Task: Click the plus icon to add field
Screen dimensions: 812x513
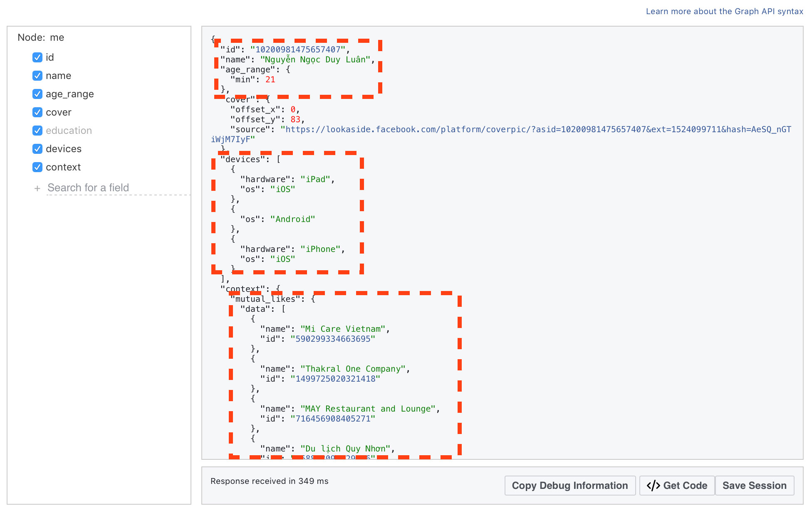Action: pyautogui.click(x=37, y=187)
